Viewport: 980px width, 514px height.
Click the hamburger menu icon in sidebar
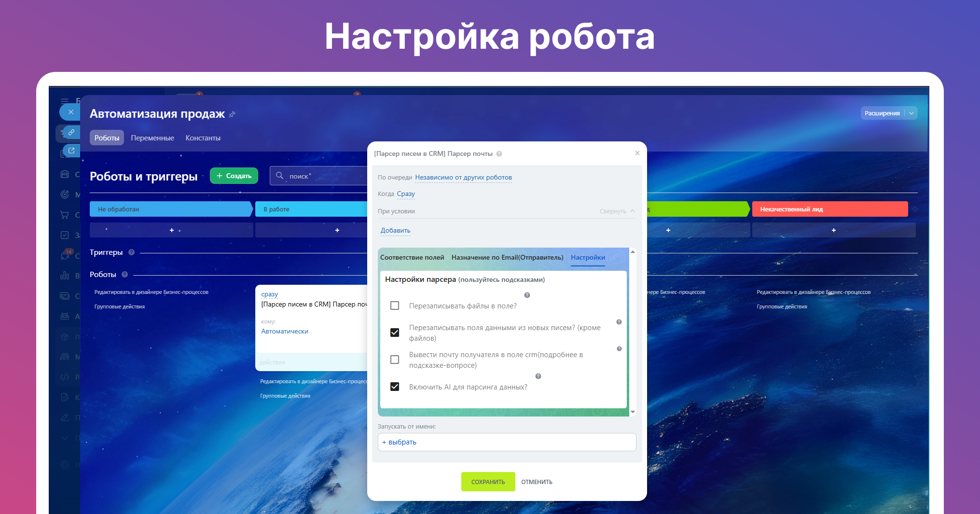pos(64,101)
